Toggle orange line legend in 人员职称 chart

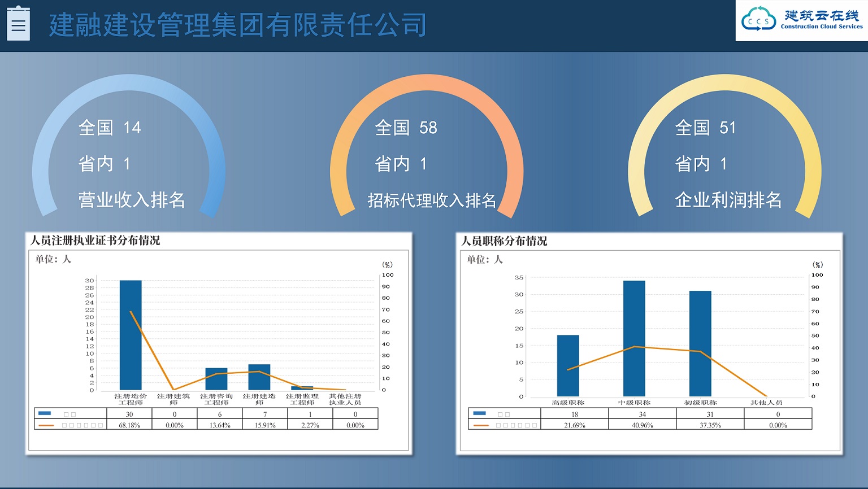481,425
